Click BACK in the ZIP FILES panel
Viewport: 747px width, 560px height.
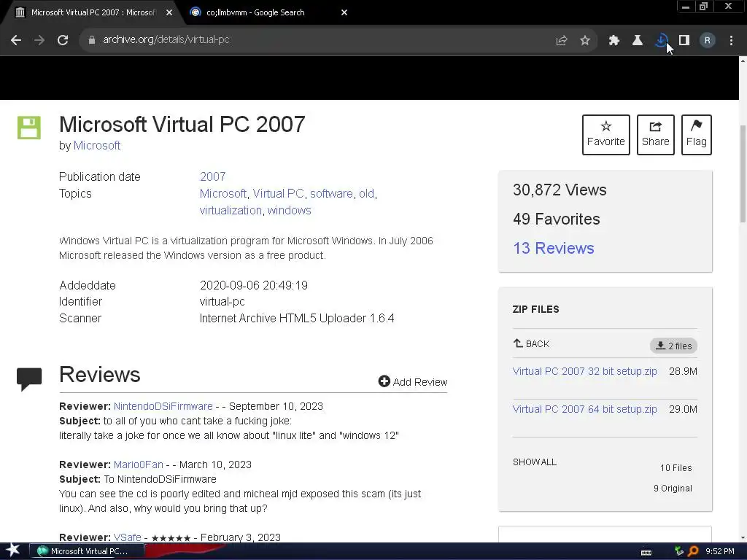tap(532, 344)
